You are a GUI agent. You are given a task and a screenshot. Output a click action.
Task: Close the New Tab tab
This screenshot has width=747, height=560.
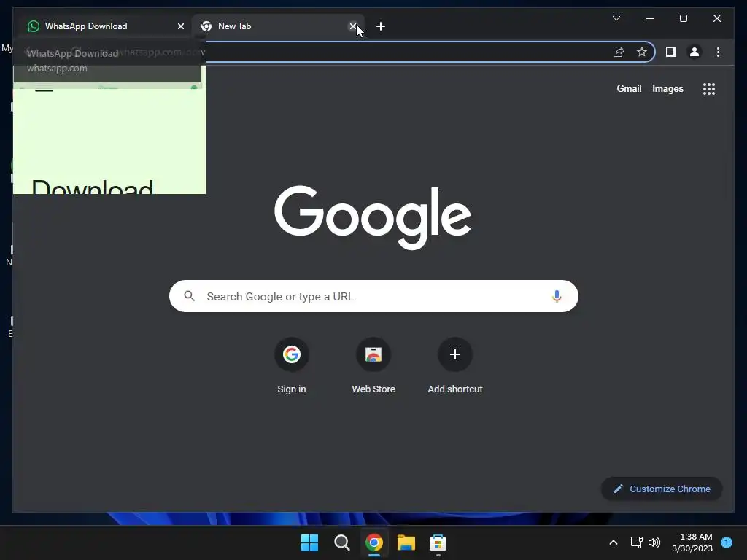(x=352, y=26)
